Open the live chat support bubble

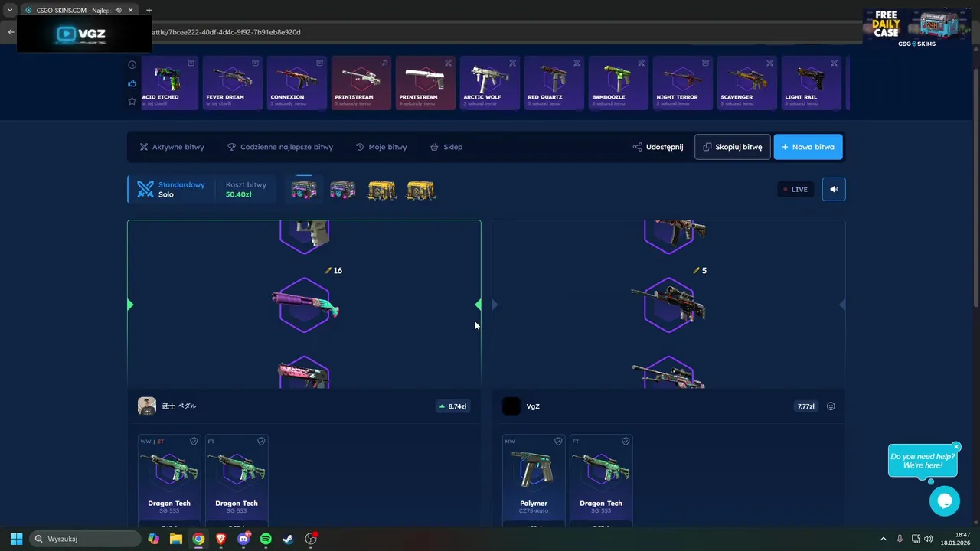tap(945, 500)
